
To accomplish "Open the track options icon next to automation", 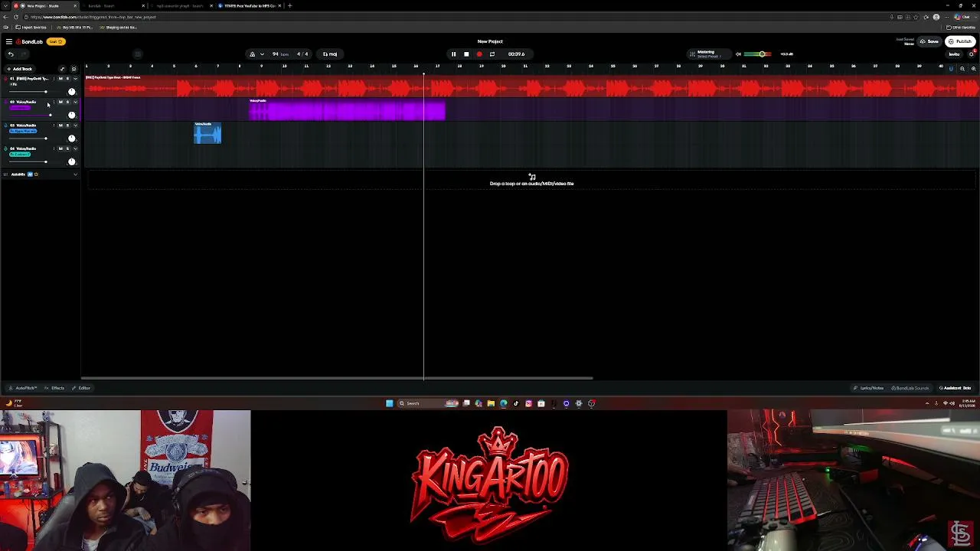I will pos(73,69).
